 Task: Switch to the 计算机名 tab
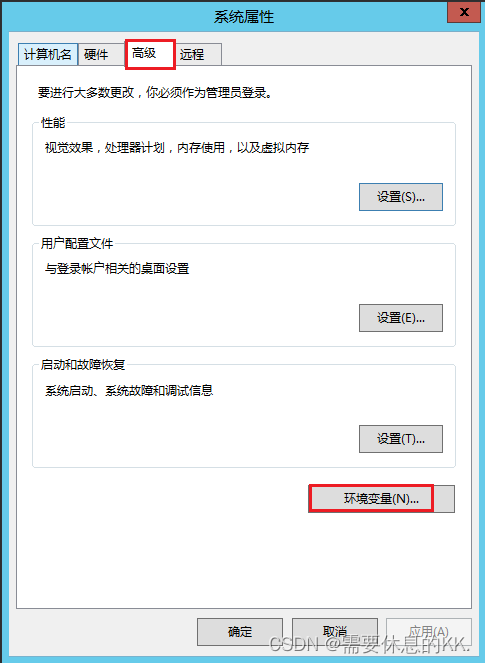point(48,55)
